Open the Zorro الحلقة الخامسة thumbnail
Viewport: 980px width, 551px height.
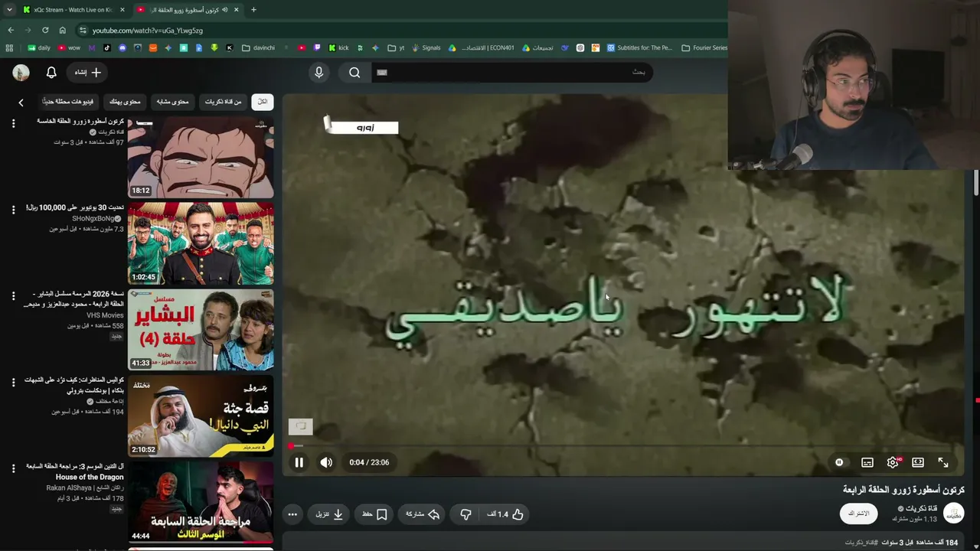click(x=201, y=157)
